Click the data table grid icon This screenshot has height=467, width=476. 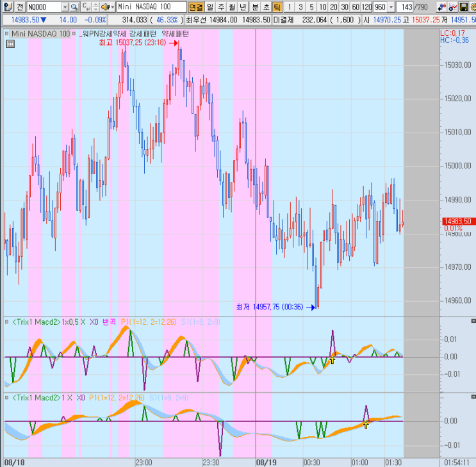click(x=10, y=44)
